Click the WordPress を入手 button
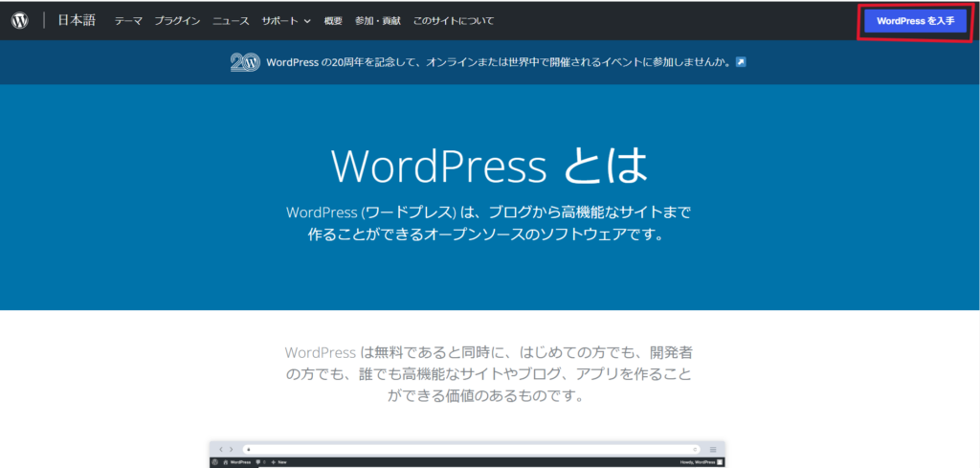This screenshot has height=468, width=980. [x=916, y=21]
